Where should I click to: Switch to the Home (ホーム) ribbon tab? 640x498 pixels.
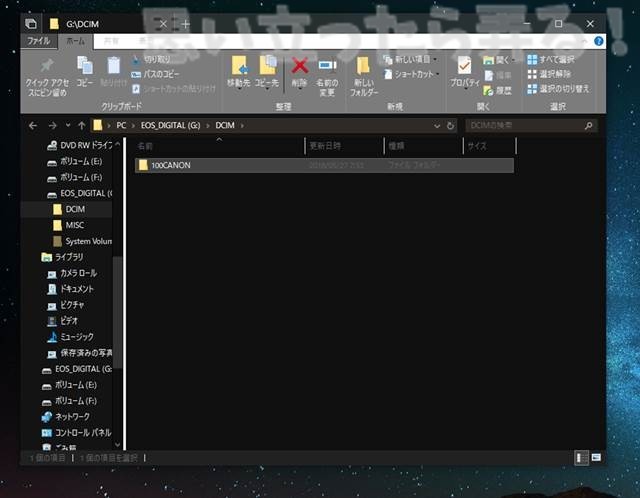pyautogui.click(x=76, y=41)
